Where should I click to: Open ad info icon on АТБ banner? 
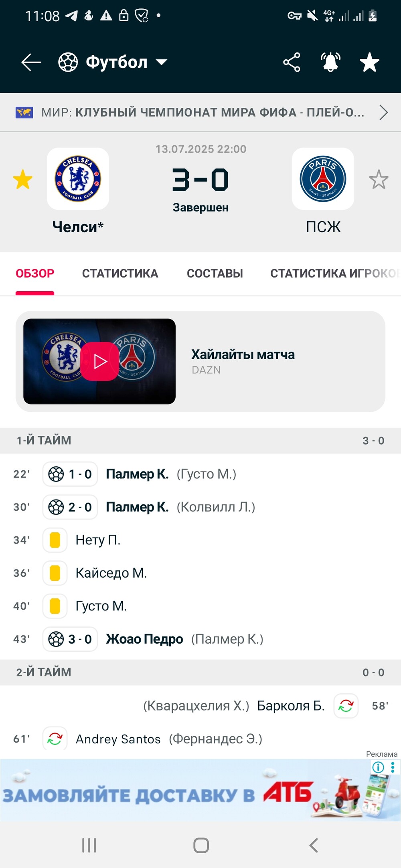378,767
